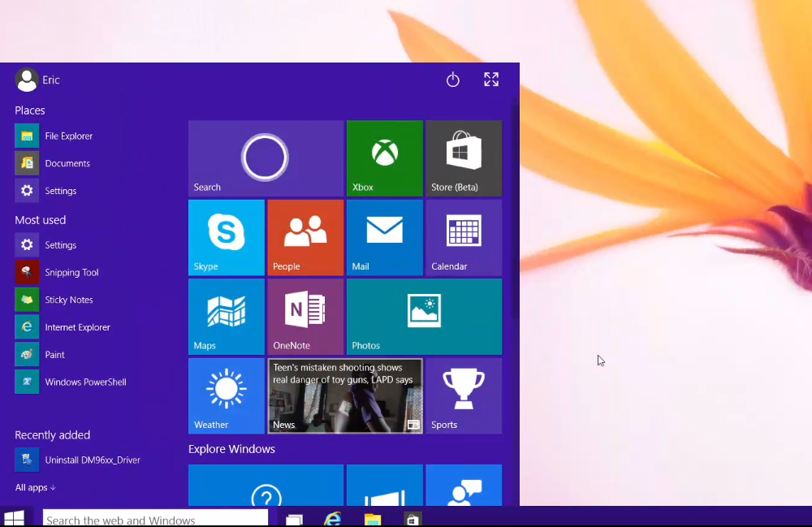
Task: Open Settings in Most used list
Action: point(45,245)
